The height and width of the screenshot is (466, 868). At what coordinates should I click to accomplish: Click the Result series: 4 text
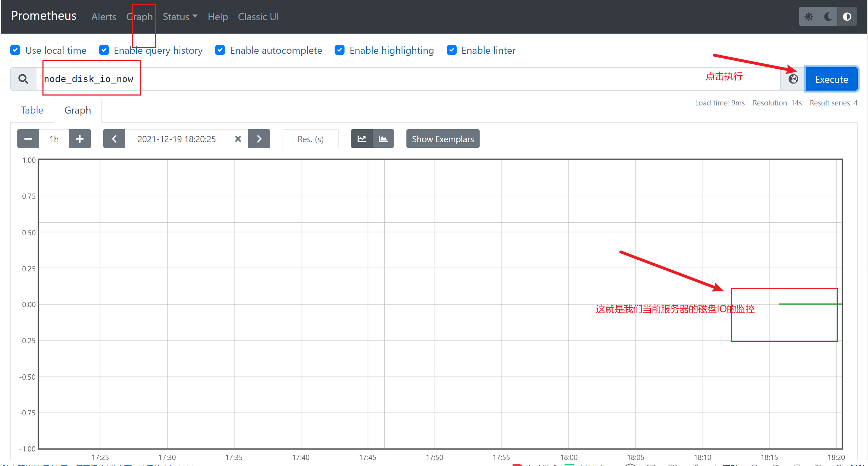(834, 103)
